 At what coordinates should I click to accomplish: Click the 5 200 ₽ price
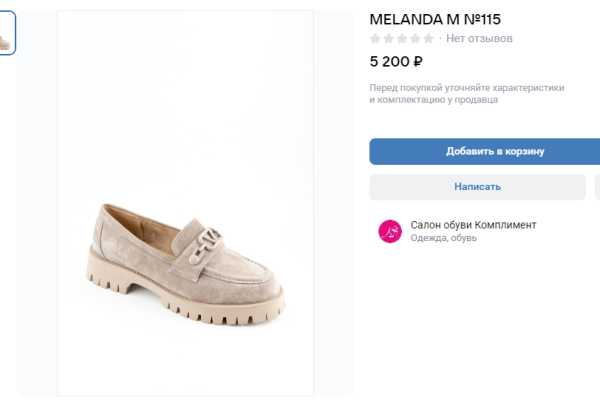coord(396,62)
